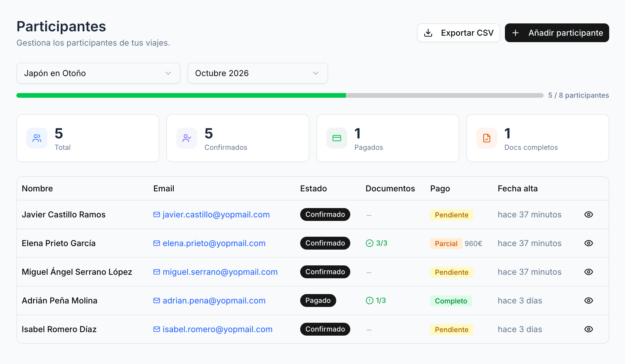Click the Confirmados user-check icon

[x=187, y=138]
